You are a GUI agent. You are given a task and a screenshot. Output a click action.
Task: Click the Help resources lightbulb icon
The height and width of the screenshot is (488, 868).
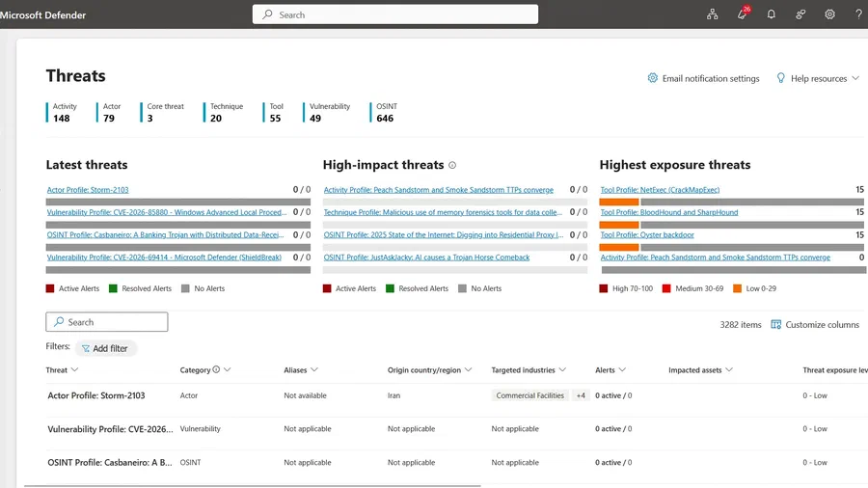pos(780,78)
